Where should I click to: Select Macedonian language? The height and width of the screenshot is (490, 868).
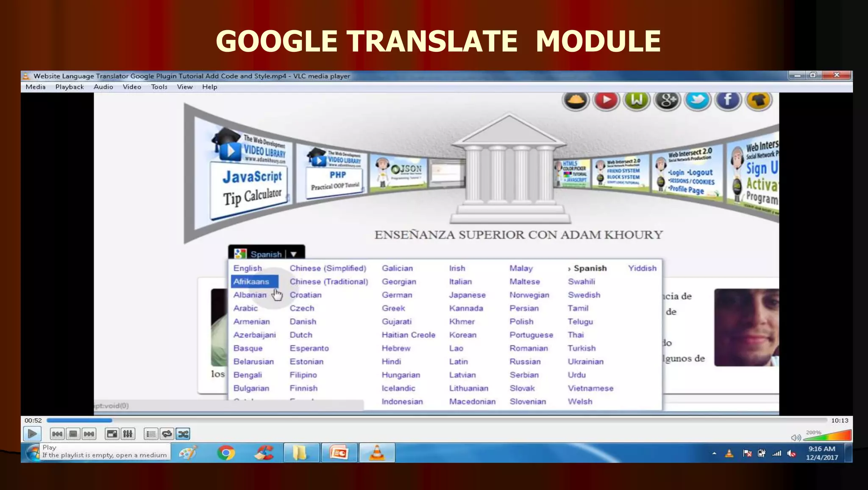coord(472,401)
